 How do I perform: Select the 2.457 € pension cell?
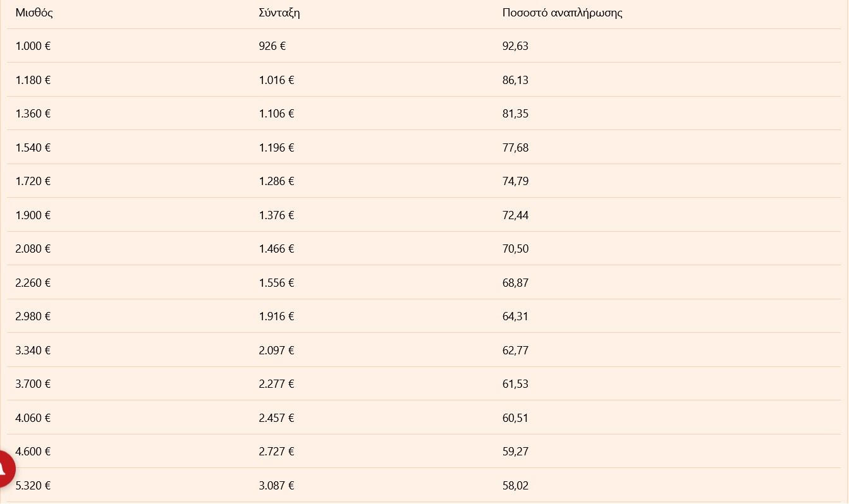tap(276, 418)
